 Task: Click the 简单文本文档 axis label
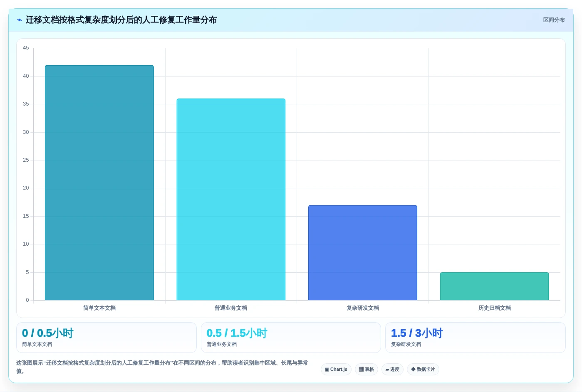(x=99, y=308)
